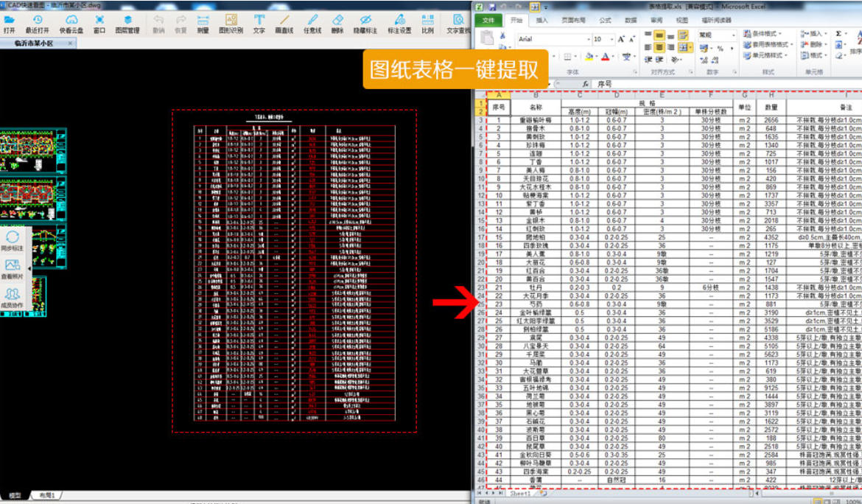Open 条件格式 conditional formatting menu

point(763,34)
